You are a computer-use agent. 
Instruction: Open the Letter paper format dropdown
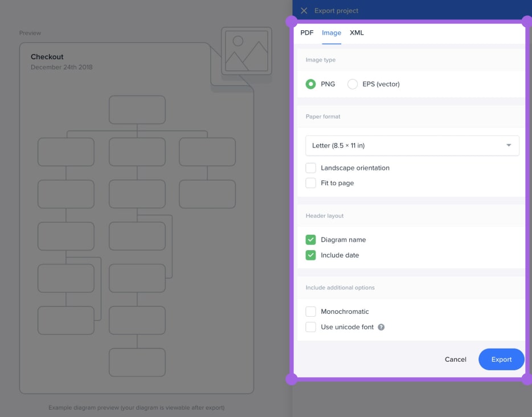pos(412,146)
